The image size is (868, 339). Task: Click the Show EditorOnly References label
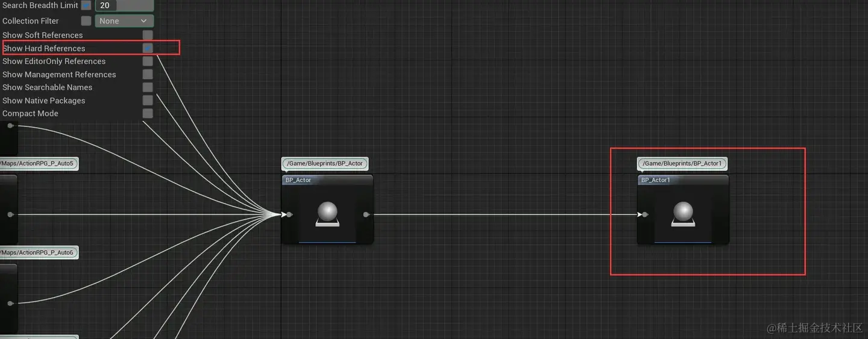pyautogui.click(x=54, y=61)
